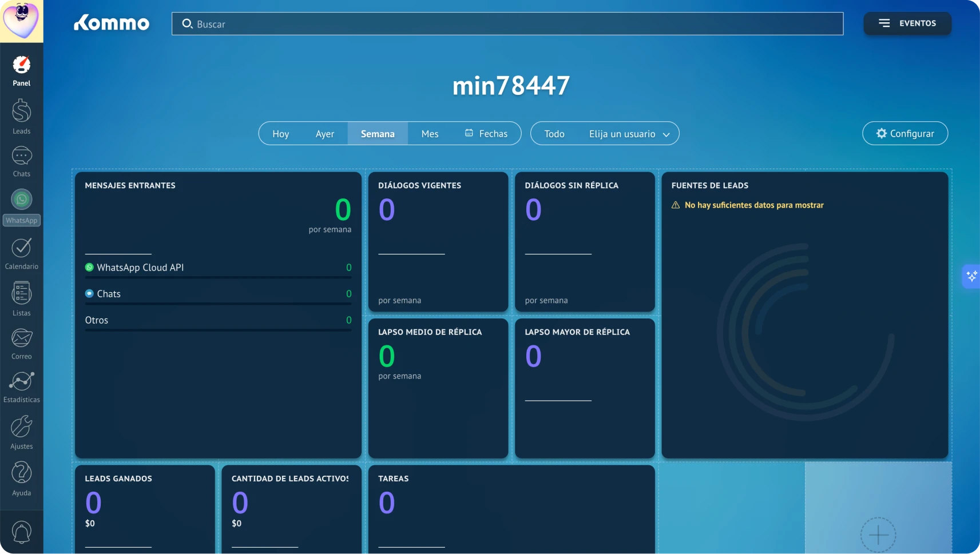Select the Mes period tab
This screenshot has height=554, width=980.
(430, 133)
